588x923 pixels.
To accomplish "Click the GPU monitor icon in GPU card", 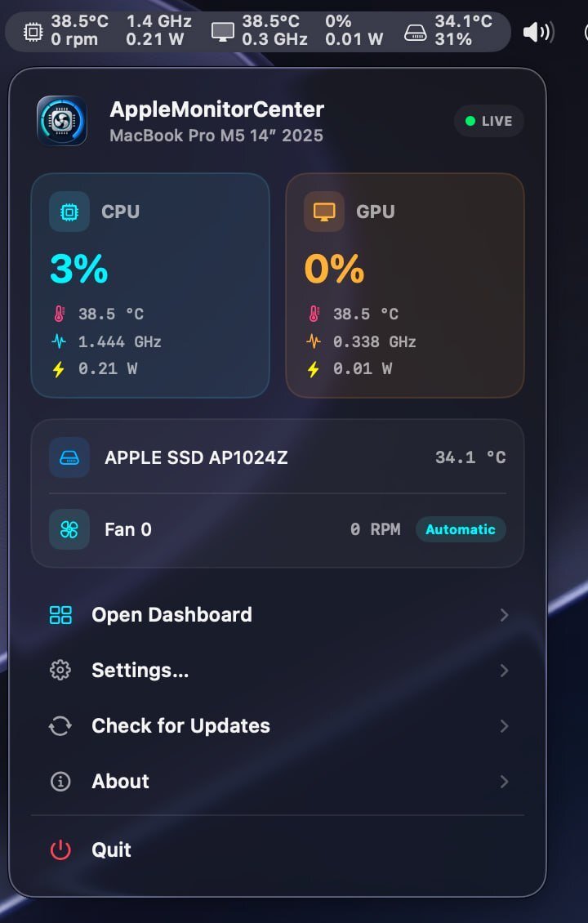I will coord(324,212).
